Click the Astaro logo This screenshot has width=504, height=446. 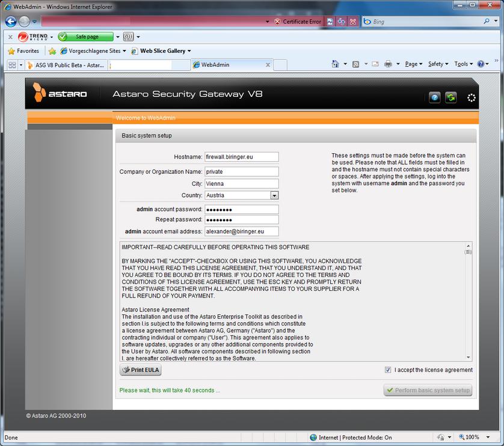click(60, 94)
